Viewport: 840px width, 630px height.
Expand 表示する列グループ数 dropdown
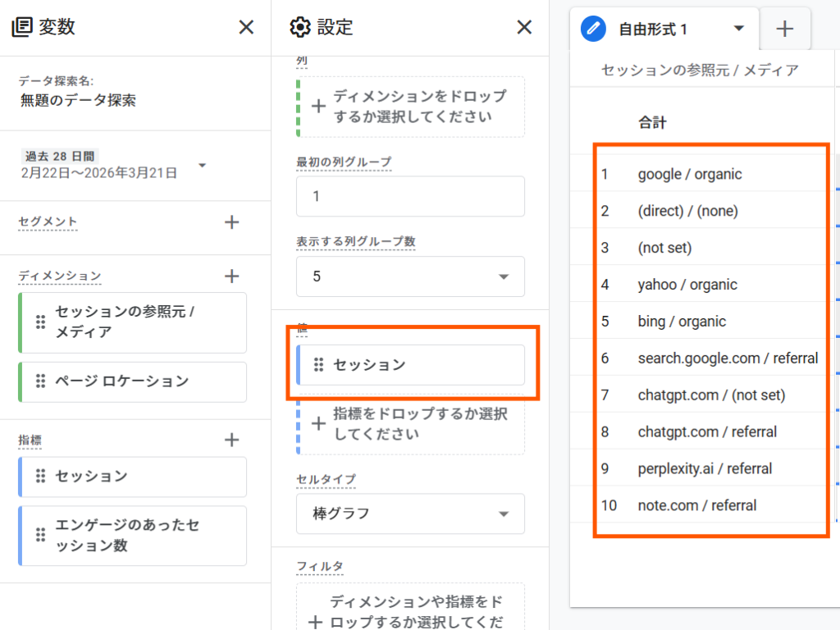(503, 276)
